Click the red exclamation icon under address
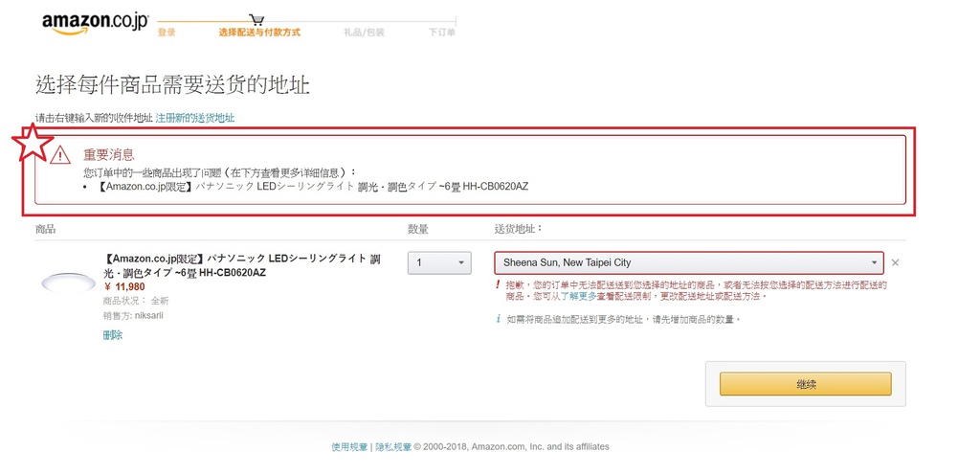The height and width of the screenshot is (475, 980). coord(498,285)
